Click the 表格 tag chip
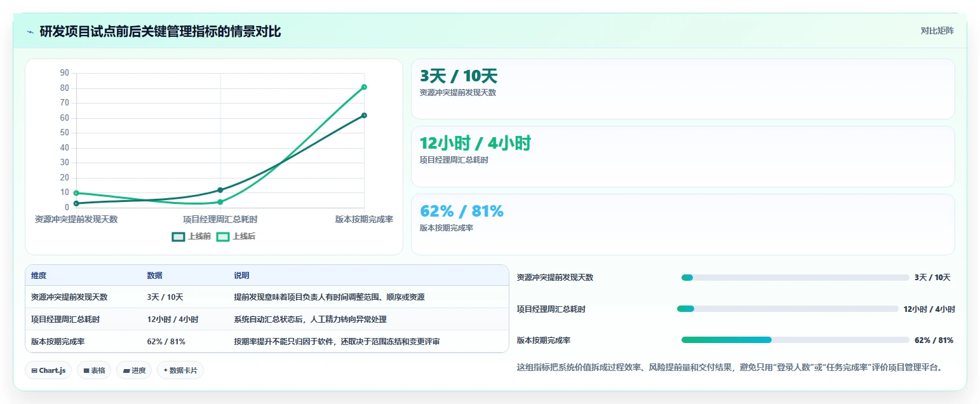This screenshot has width=980, height=404. click(94, 370)
